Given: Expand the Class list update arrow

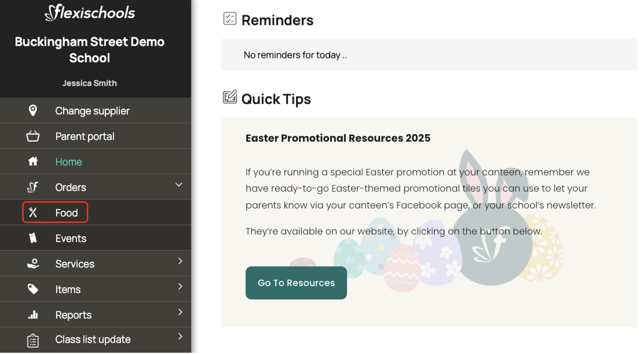Looking at the screenshot, I should (180, 337).
